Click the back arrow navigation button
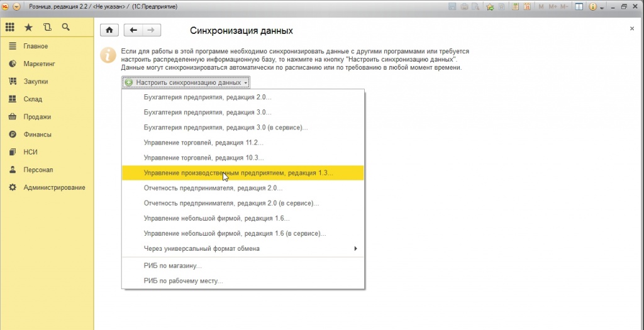 click(x=133, y=30)
